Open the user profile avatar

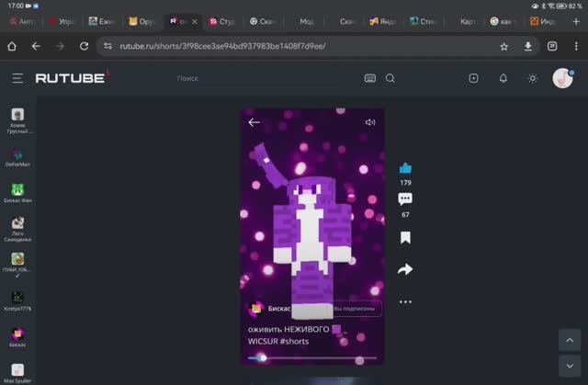pos(563,78)
